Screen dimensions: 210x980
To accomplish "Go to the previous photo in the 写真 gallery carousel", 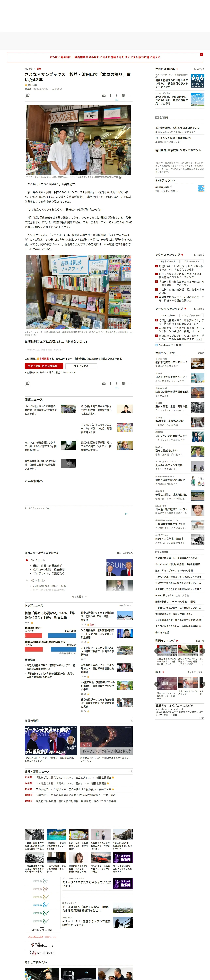I will click(157, 684).
